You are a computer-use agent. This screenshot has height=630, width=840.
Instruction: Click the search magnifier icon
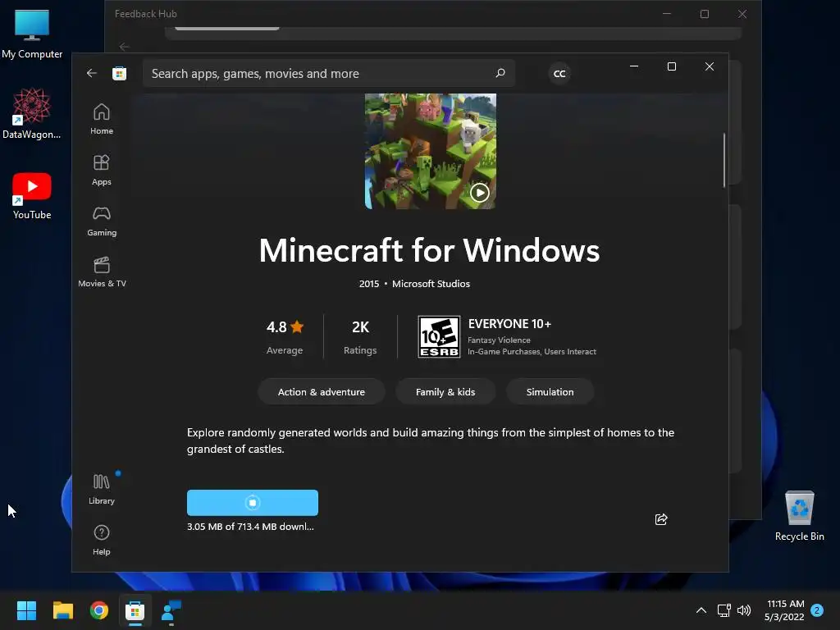[500, 73]
